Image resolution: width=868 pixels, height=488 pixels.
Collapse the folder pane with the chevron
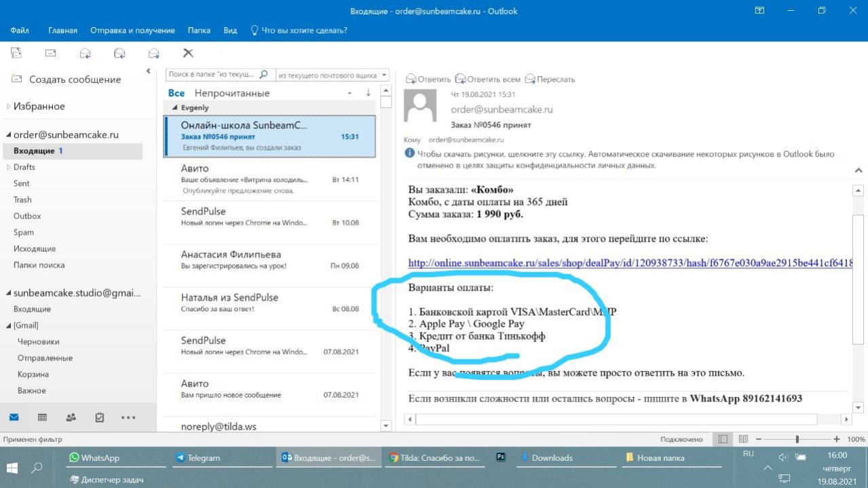pyautogui.click(x=148, y=71)
